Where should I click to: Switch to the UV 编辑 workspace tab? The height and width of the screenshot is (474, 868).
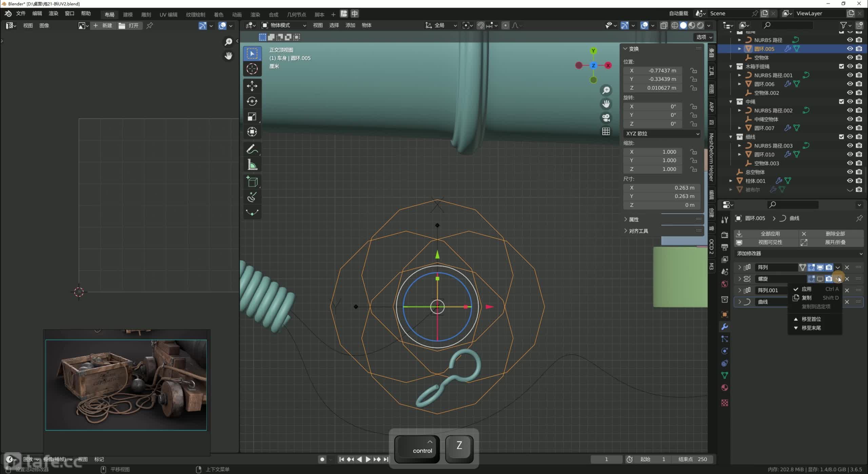[169, 14]
